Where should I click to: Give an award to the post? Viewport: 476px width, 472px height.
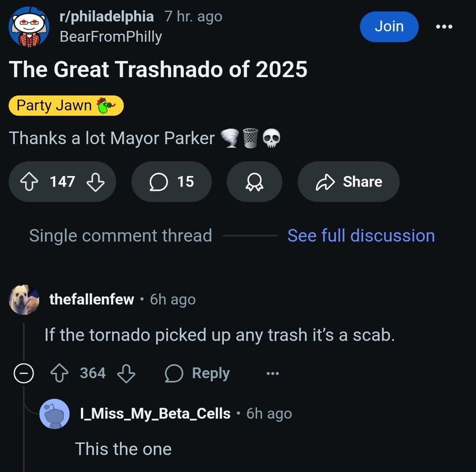point(254,182)
